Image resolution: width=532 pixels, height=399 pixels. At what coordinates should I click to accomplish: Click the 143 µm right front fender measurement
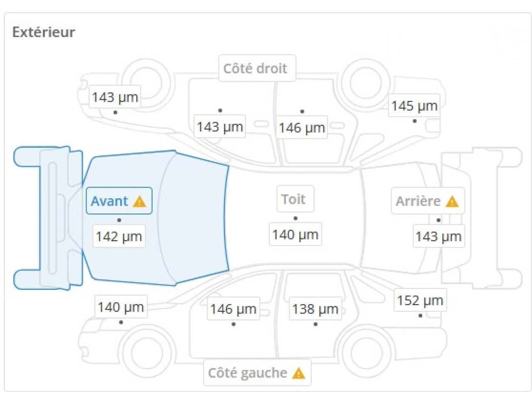tap(115, 97)
